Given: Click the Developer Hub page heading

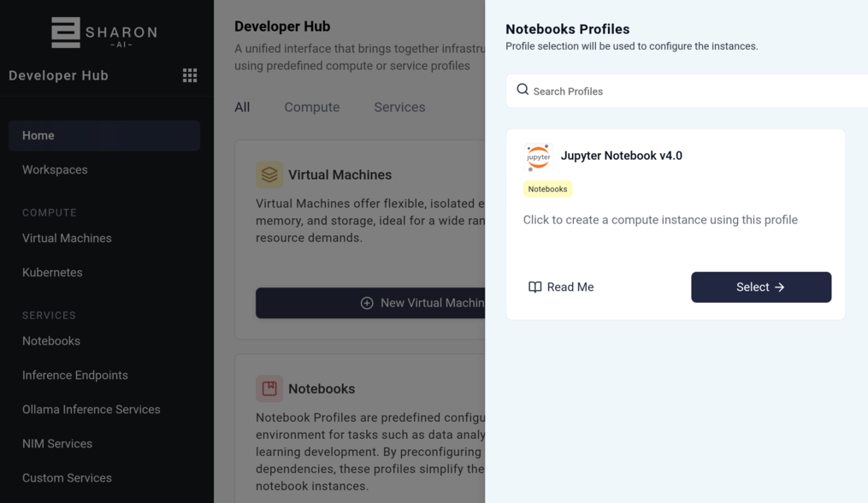Looking at the screenshot, I should (x=282, y=27).
